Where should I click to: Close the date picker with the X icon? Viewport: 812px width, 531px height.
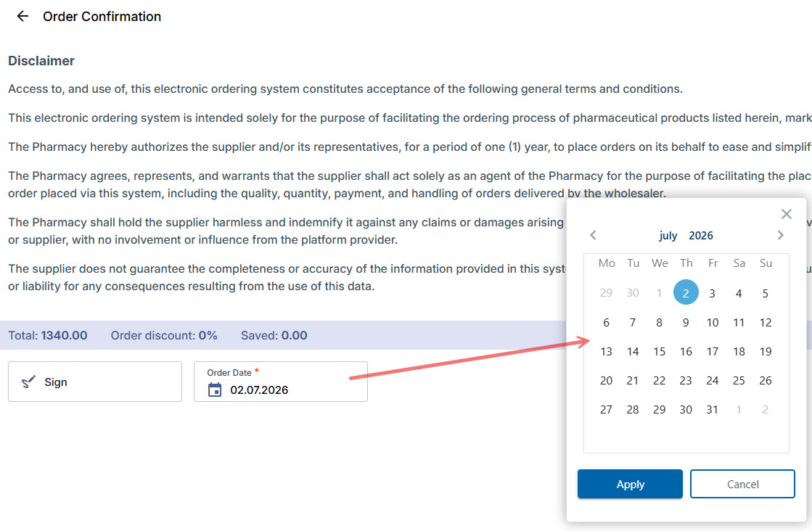coord(786,214)
